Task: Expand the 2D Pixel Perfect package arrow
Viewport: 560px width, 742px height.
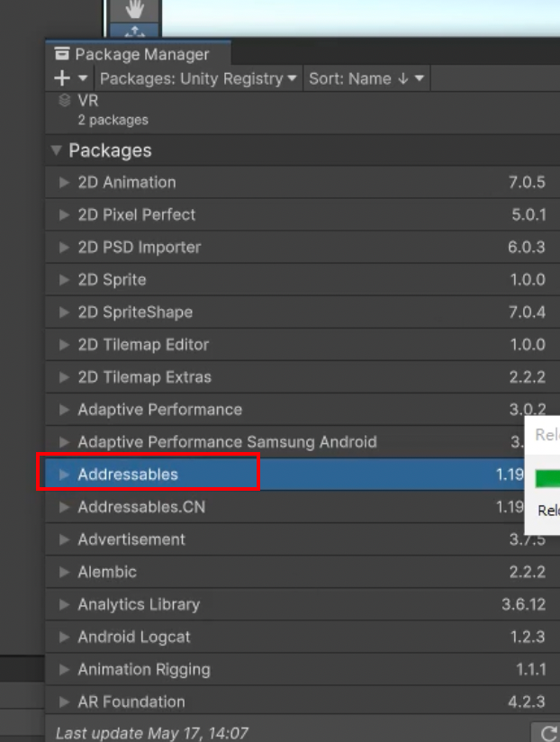Action: coord(64,215)
